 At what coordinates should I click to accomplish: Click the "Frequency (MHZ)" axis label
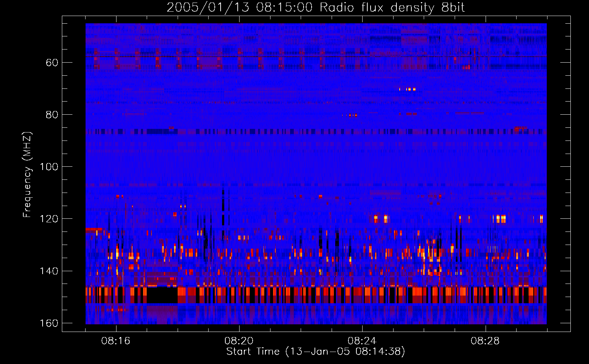(x=27, y=174)
